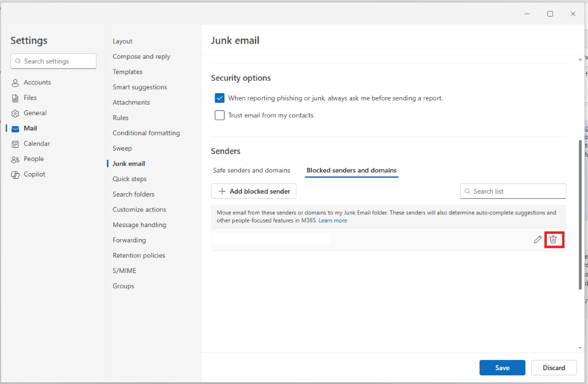Focus the Search list field
Image resolution: width=588 pixels, height=384 pixels.
pos(513,191)
